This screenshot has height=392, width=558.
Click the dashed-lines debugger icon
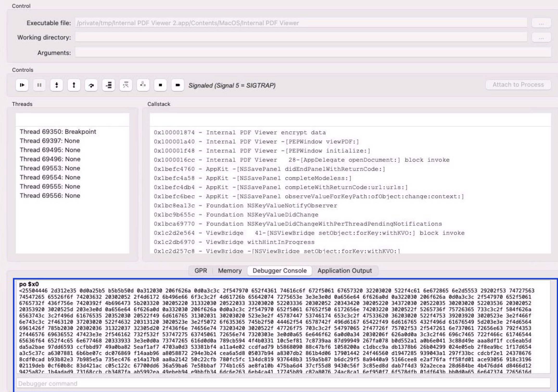126,85
